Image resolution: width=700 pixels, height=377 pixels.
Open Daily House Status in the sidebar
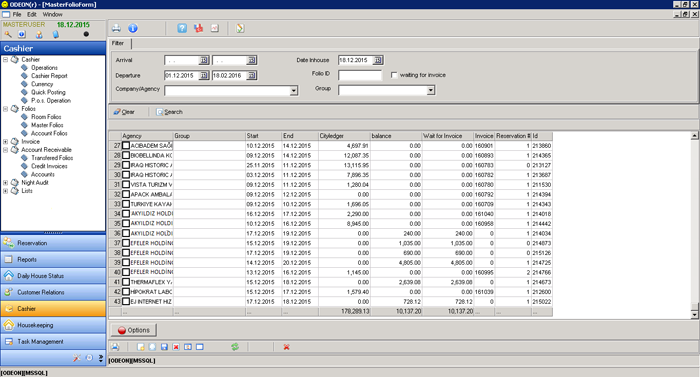[x=53, y=276]
